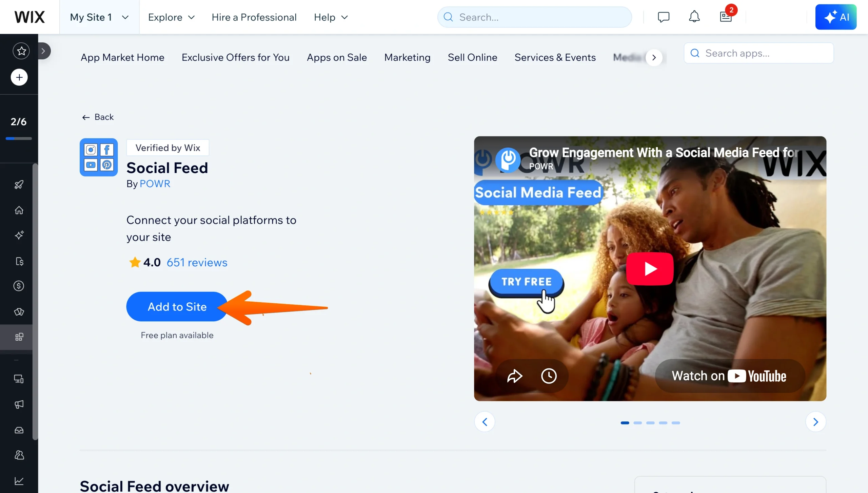Expand the Explore menu
The width and height of the screenshot is (868, 493).
pyautogui.click(x=172, y=17)
